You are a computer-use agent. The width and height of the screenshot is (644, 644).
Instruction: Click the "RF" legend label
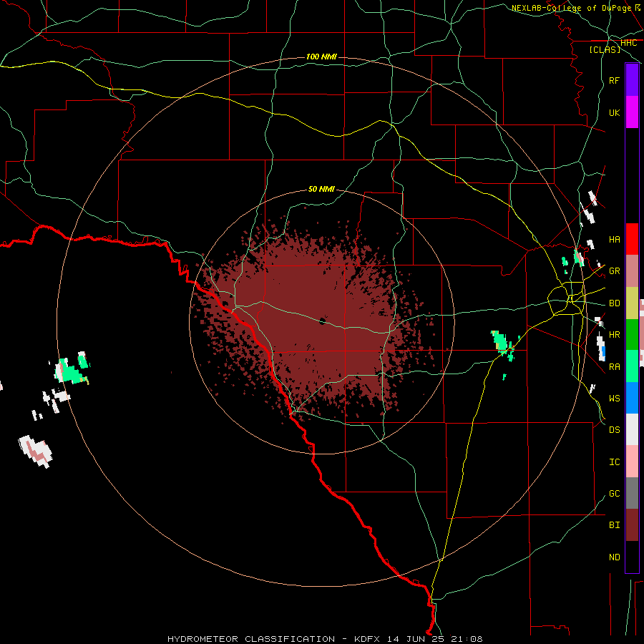615,80
